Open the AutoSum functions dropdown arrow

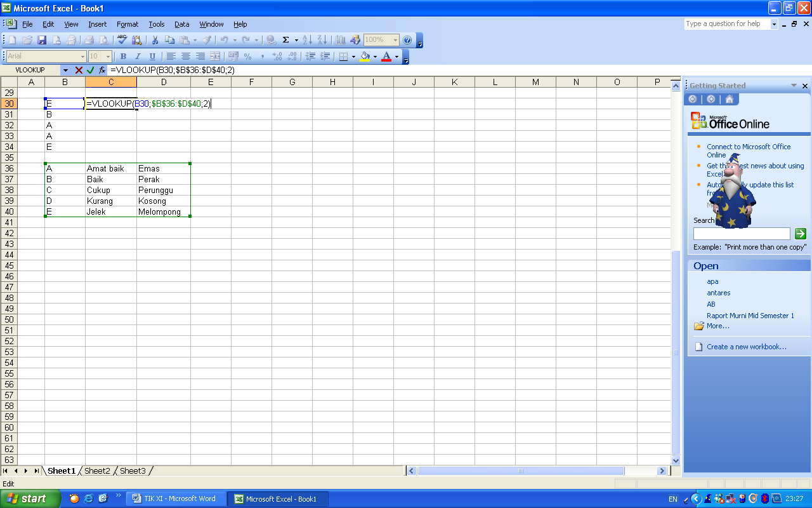pos(296,40)
